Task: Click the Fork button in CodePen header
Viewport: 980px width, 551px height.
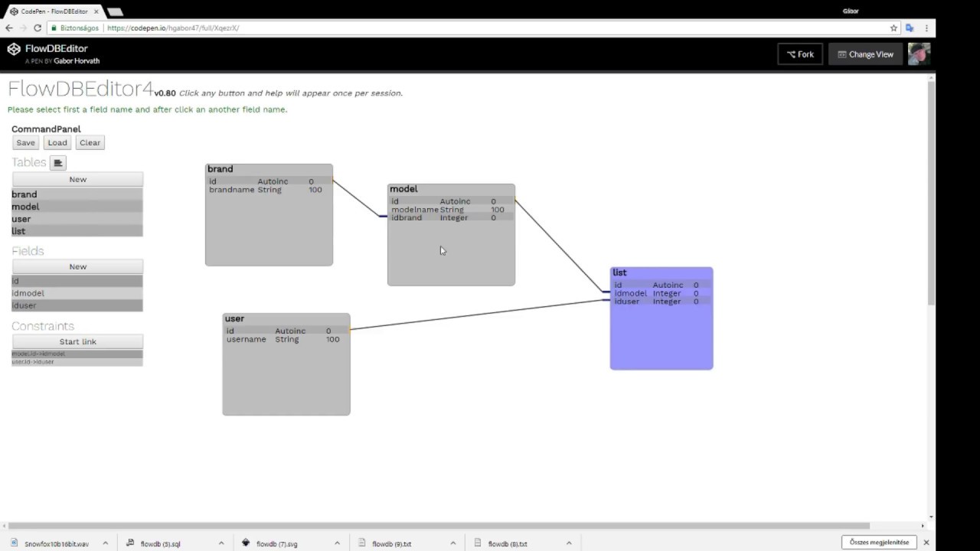Action: click(x=800, y=54)
